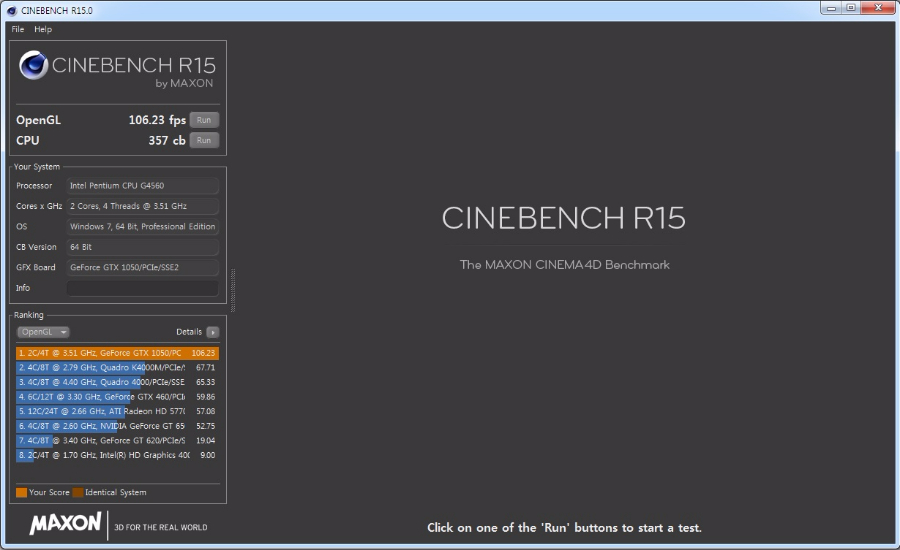Click the Cores x GHz field
This screenshot has width=900, height=550.
142,206
